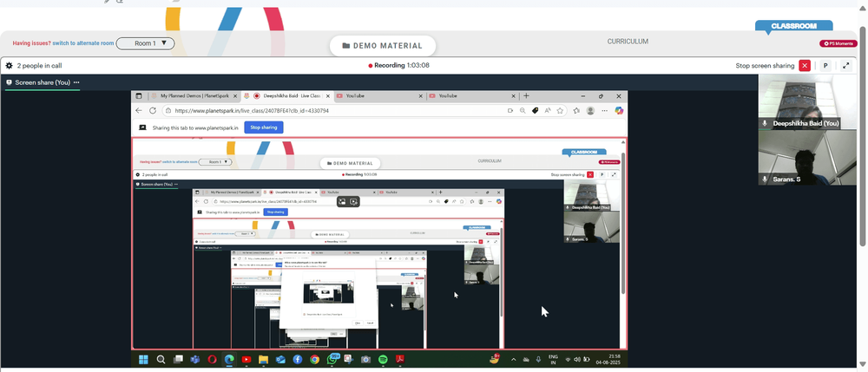Image resolution: width=868 pixels, height=372 pixels.
Task: Close the "My Planned Demos" tab in largest Edge
Action: [x=235, y=95]
